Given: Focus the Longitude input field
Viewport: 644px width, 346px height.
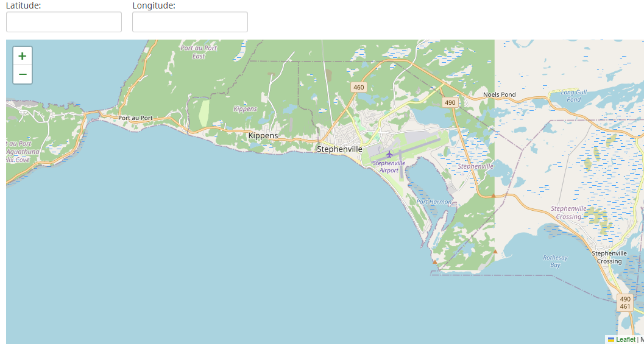Looking at the screenshot, I should pyautogui.click(x=190, y=22).
